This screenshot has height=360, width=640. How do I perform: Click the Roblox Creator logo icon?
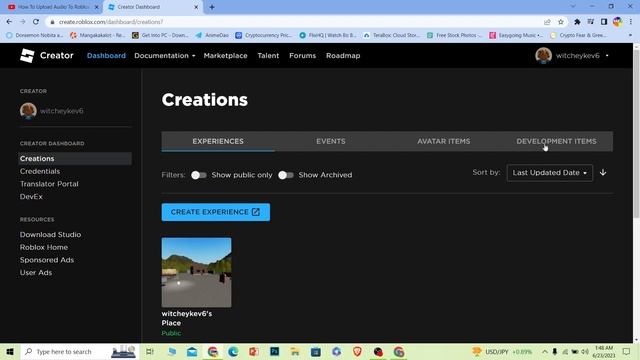click(27, 56)
